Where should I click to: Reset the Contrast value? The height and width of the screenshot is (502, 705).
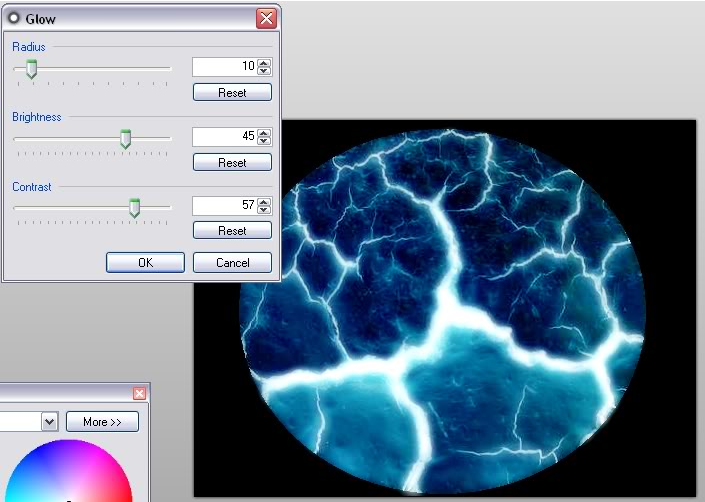[232, 231]
